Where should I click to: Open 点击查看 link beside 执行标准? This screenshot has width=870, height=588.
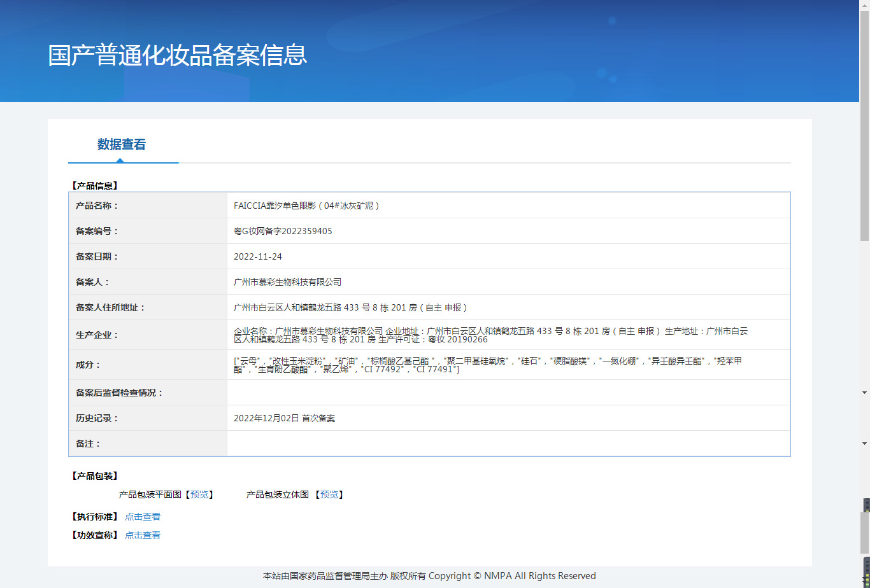tap(143, 517)
